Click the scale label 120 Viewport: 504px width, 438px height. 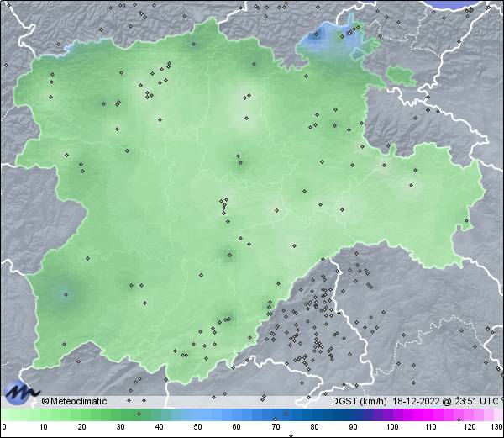(x=470, y=427)
